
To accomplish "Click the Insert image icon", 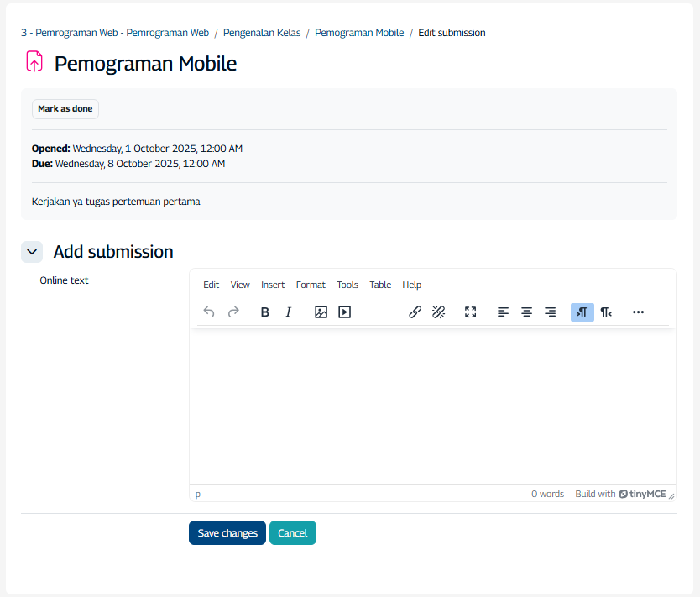I will 321,312.
